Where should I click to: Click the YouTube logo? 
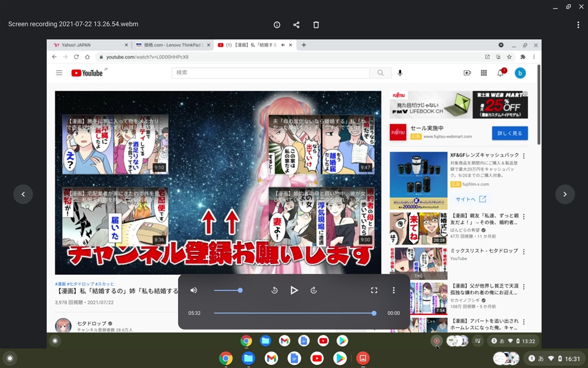[x=87, y=73]
